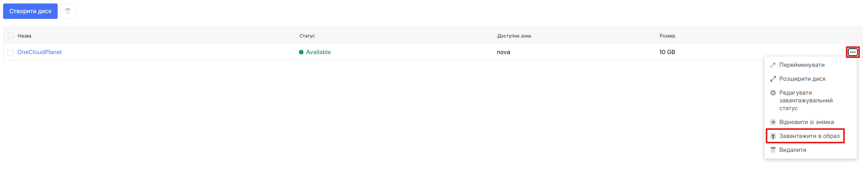Image resolution: width=868 pixels, height=170 pixels.
Task: Click the Розмір column header
Action: pos(667,36)
